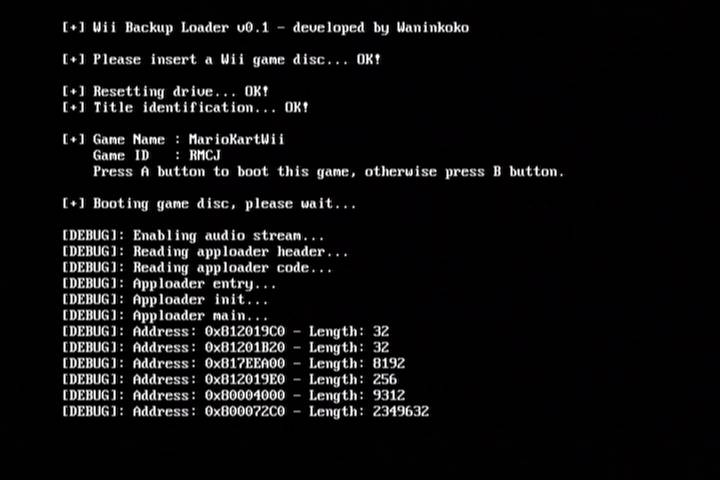
Task: Click the 'Apploader init' debug line
Action: pyautogui.click(x=165, y=299)
